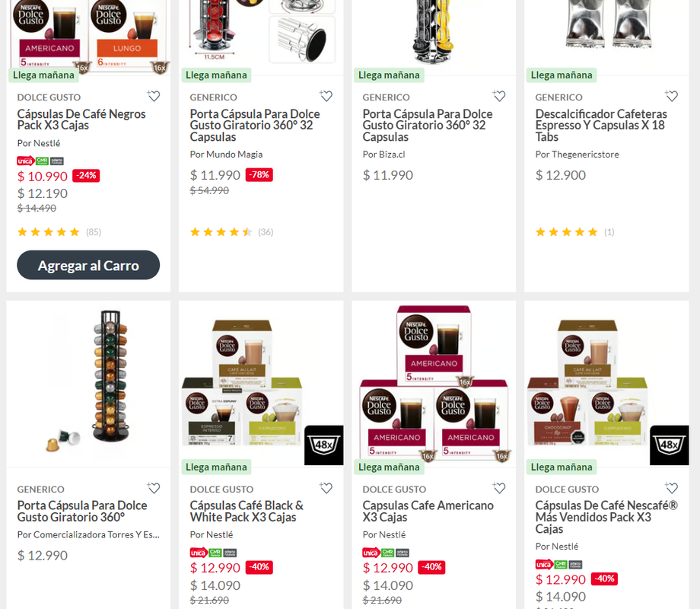
Task: Click the 48x badge on Más Vendidos pack
Action: pyautogui.click(x=670, y=445)
